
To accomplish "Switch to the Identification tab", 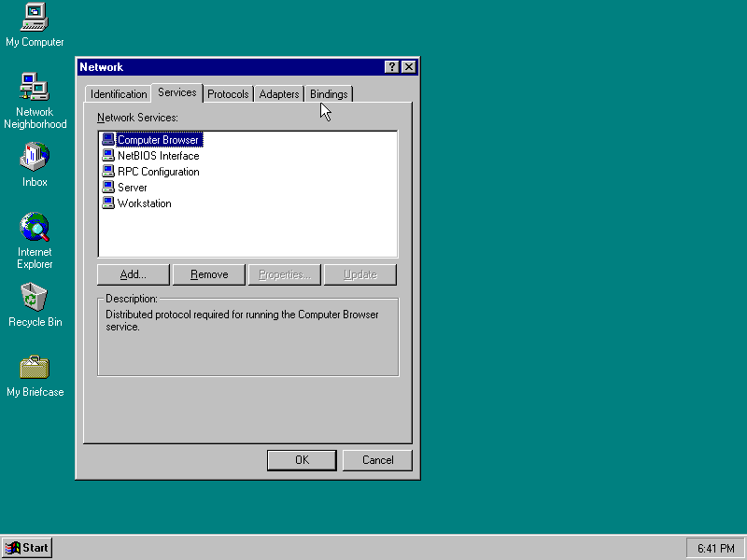I will [119, 94].
